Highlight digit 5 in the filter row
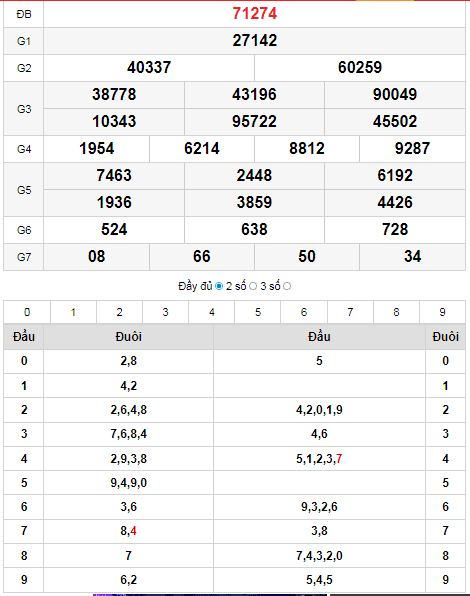470x596 pixels. pyautogui.click(x=258, y=312)
